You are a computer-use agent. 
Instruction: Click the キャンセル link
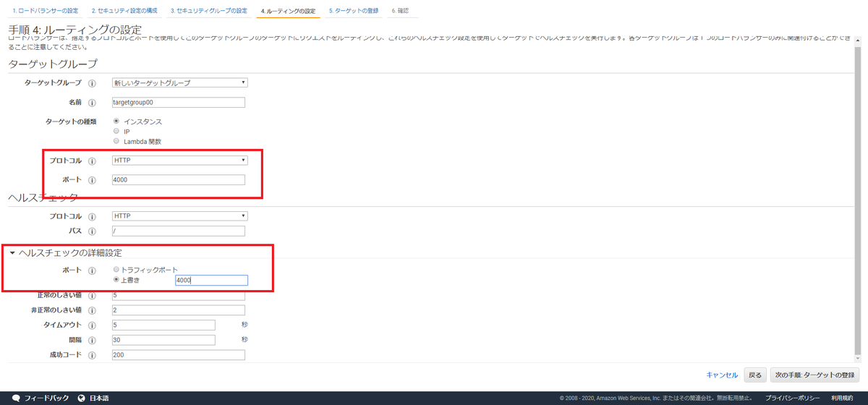[x=722, y=375]
